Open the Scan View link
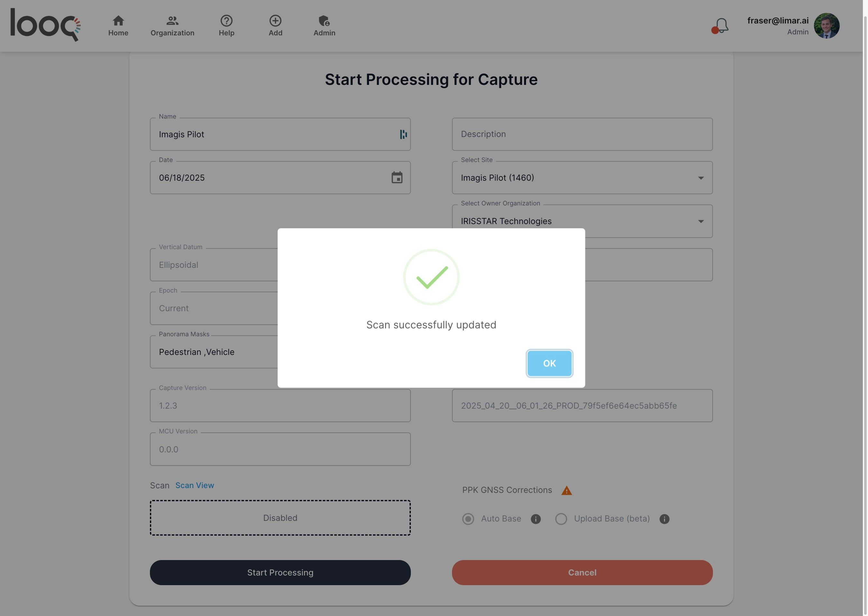 click(x=194, y=485)
